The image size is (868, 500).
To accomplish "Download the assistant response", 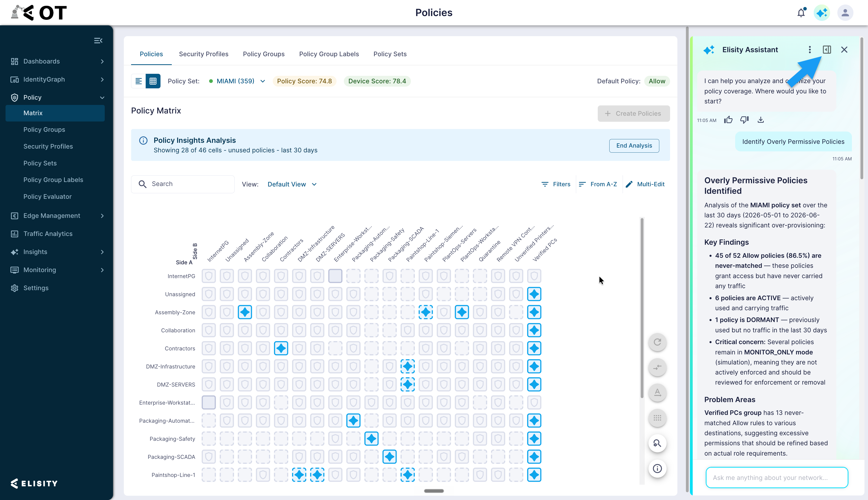I will pyautogui.click(x=761, y=120).
